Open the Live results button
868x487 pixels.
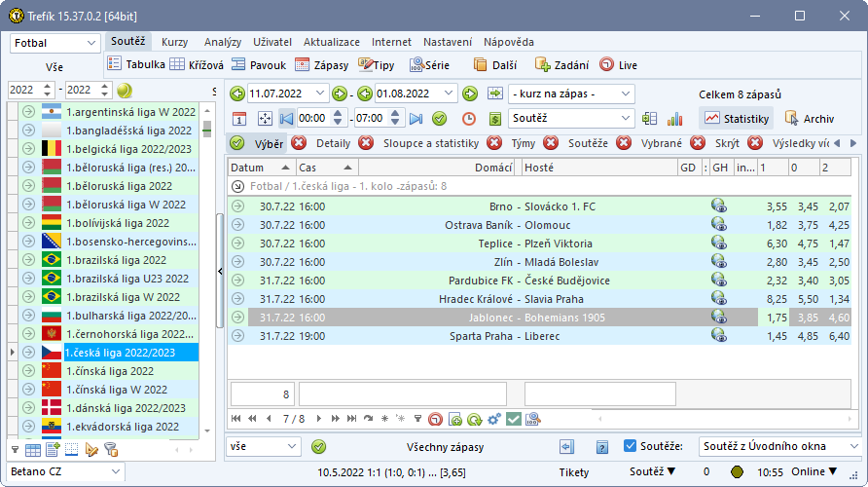tap(618, 65)
